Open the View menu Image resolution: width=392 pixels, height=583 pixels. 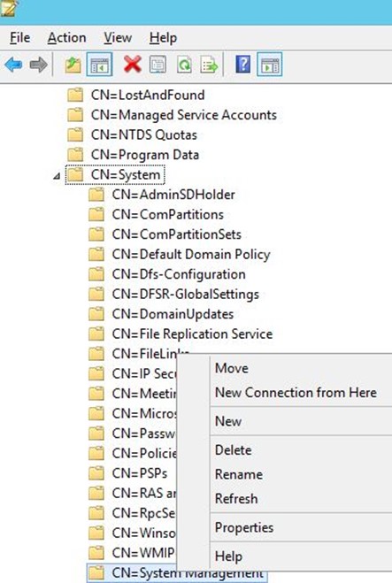pyautogui.click(x=118, y=38)
